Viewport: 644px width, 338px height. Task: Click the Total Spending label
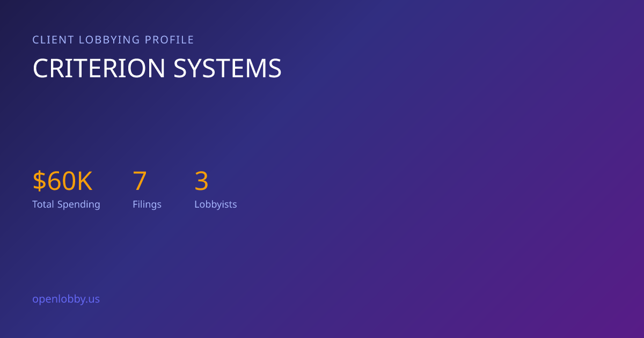tap(66, 204)
